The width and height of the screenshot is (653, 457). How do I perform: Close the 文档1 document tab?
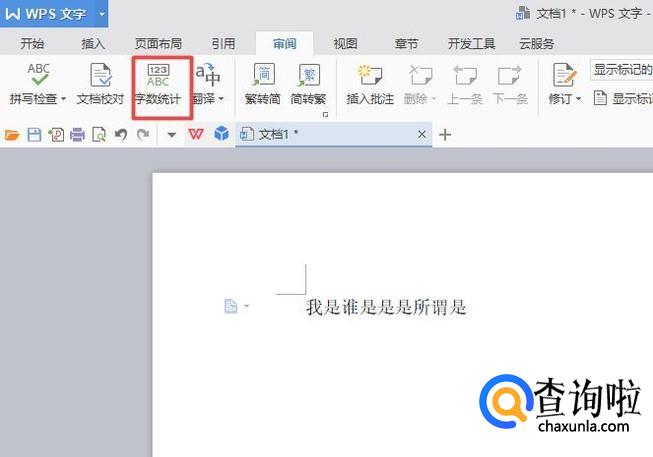tap(422, 134)
